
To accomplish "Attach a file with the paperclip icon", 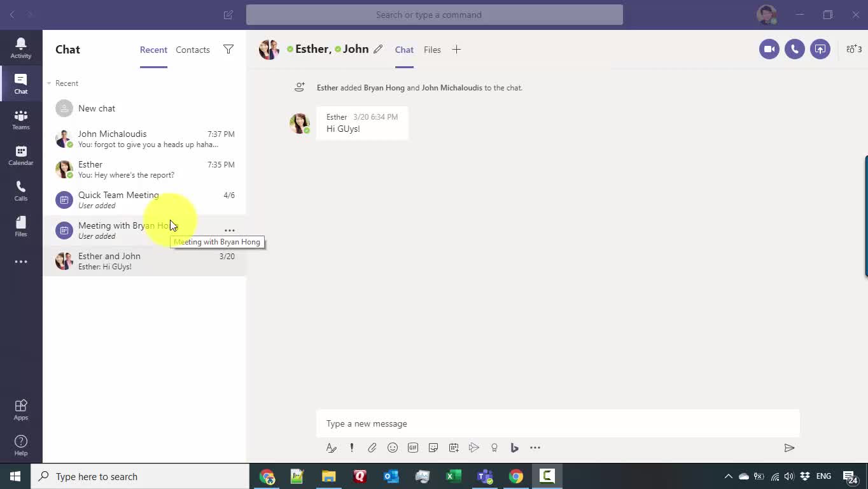I will click(x=372, y=448).
